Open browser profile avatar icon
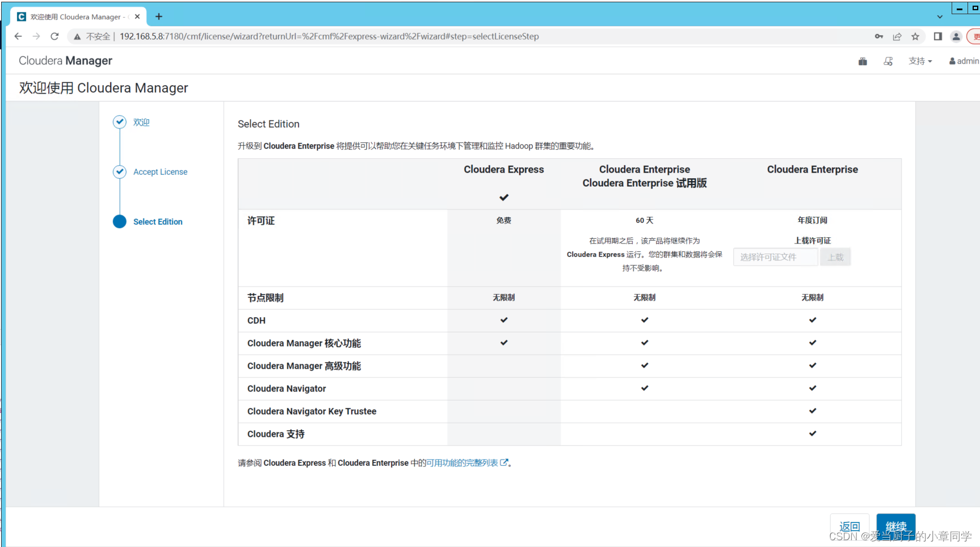The width and height of the screenshot is (980, 547). [956, 36]
